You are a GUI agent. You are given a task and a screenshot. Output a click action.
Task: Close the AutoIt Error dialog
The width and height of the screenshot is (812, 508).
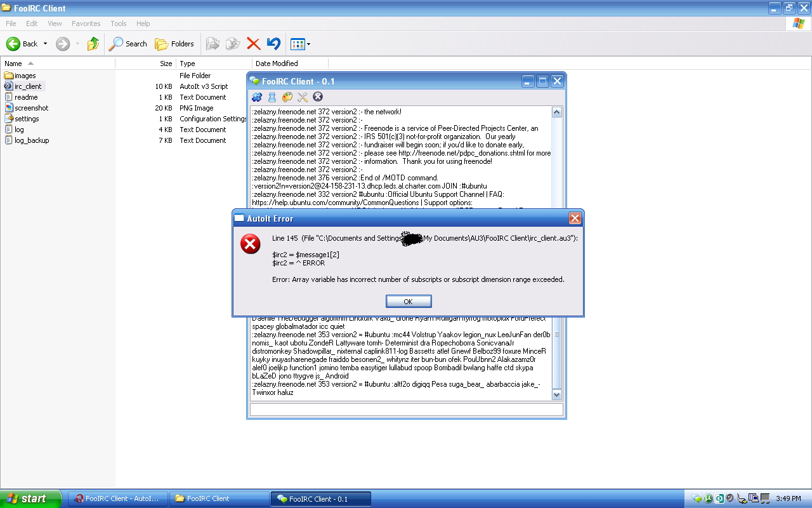pyautogui.click(x=575, y=218)
